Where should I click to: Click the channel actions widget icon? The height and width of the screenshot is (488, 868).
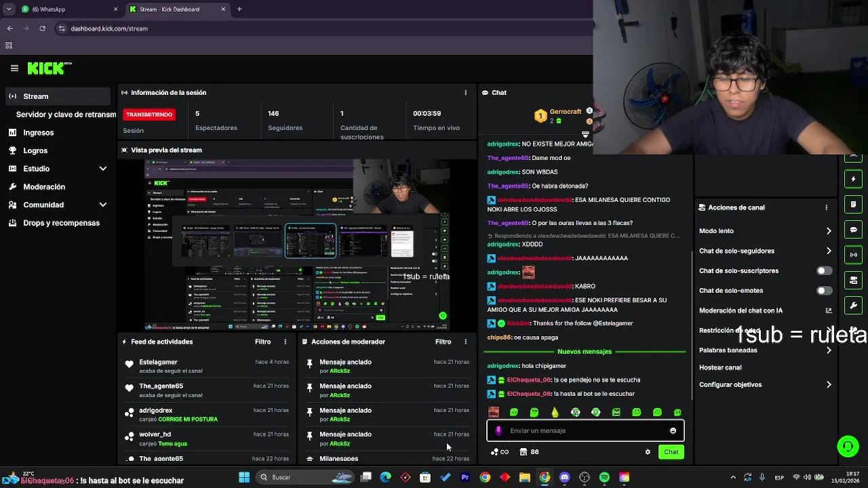[854, 280]
